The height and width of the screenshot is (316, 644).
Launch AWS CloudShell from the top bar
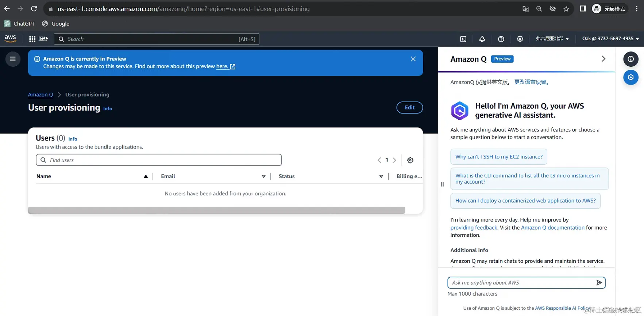[463, 39]
